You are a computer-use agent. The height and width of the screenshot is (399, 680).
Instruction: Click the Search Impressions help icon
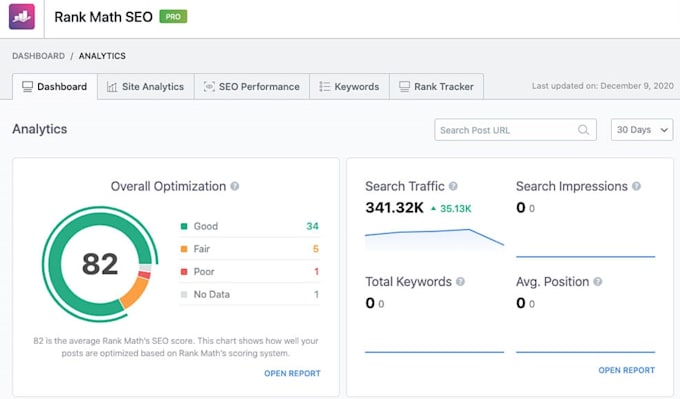pos(636,186)
